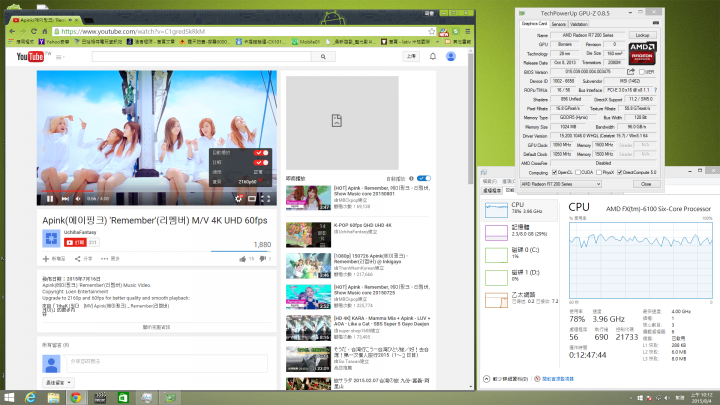Expand the video description show more
Image resolution: width=720 pixels, height=405 pixels.
[157, 327]
